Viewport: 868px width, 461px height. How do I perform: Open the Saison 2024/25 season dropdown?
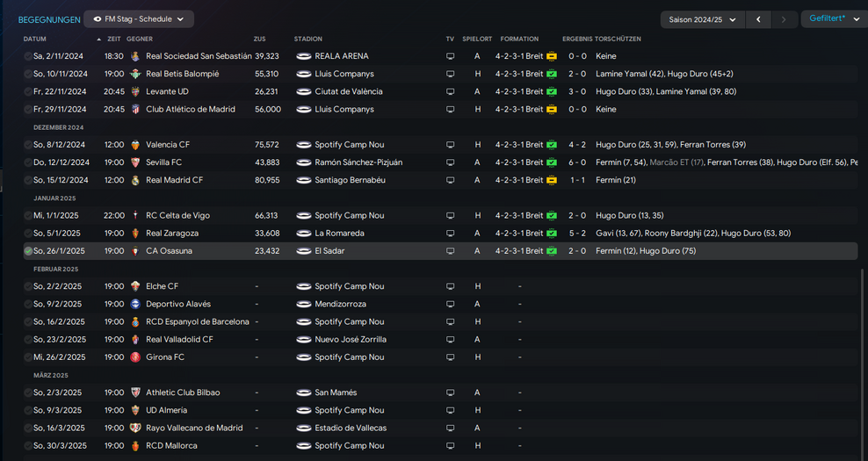(x=702, y=19)
